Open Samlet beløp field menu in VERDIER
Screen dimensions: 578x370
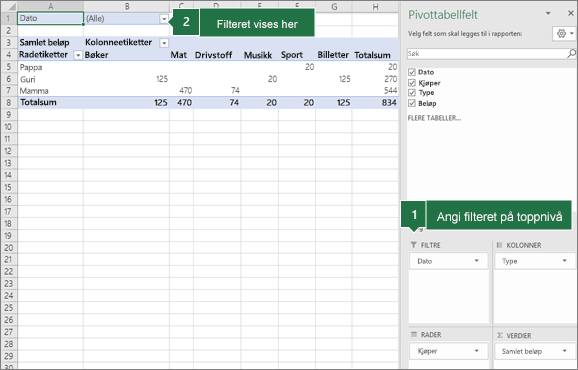pos(564,351)
